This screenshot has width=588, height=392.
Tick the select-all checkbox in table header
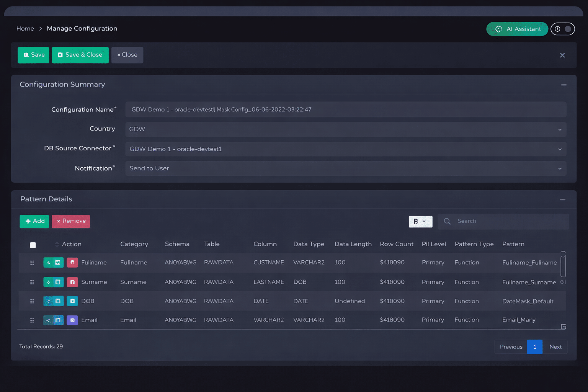click(x=33, y=245)
